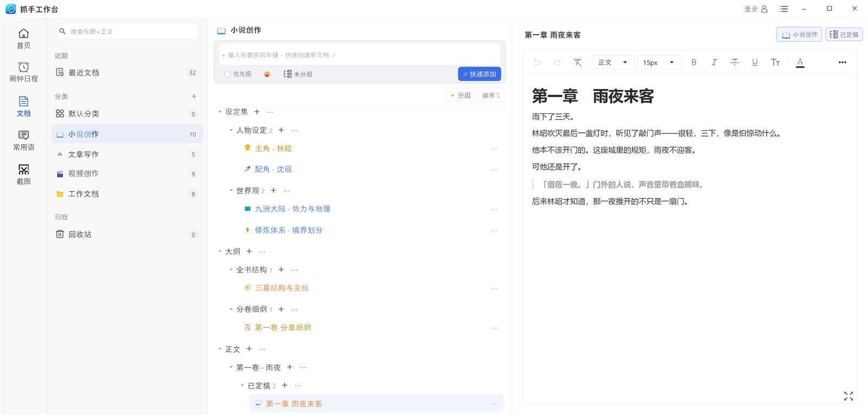Viewport: 868px width, 415px height.
Task: Open the 首页 home sidebar icon
Action: [23, 39]
